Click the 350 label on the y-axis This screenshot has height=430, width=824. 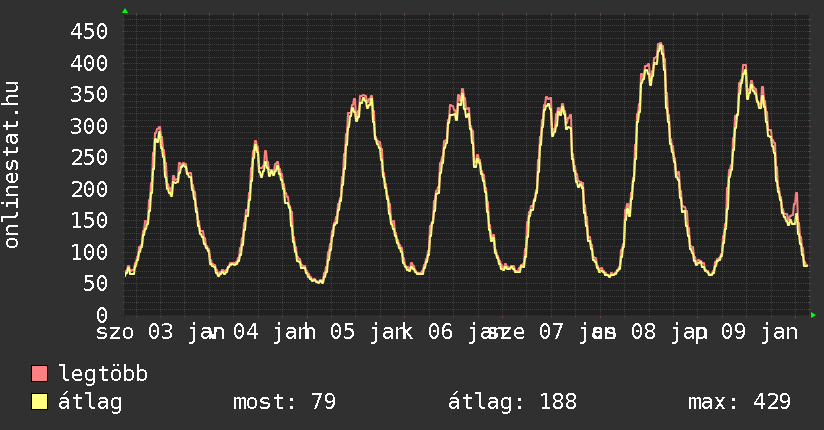[89, 94]
